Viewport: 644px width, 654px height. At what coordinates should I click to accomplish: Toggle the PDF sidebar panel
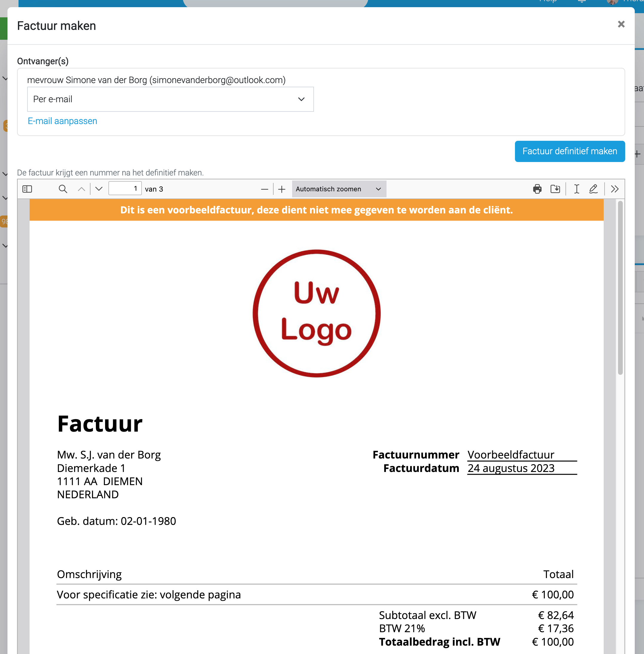coord(27,189)
